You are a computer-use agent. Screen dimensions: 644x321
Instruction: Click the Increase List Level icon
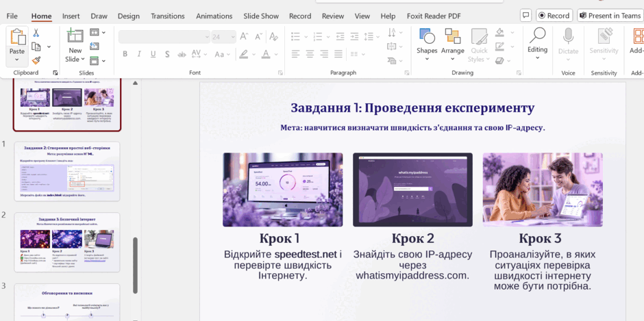point(354,36)
